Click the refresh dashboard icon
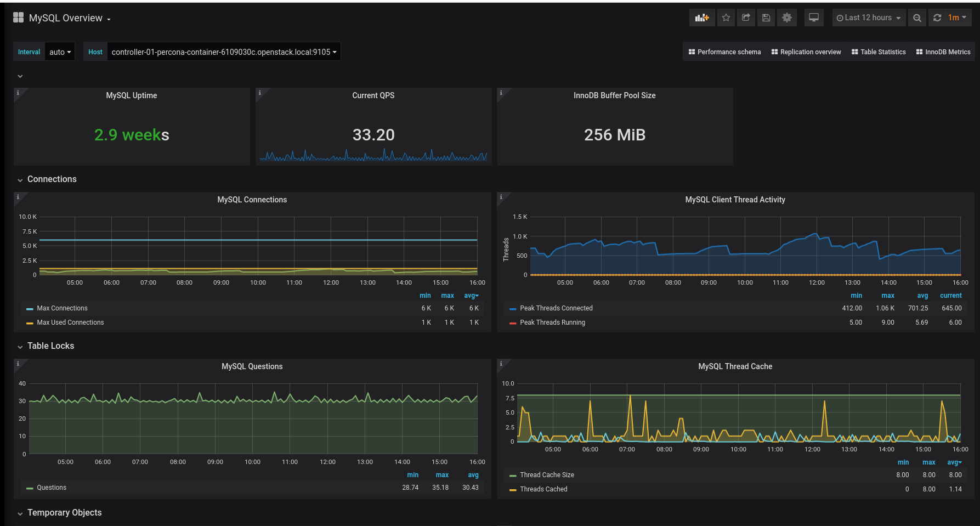Image resolution: width=980 pixels, height=526 pixels. point(937,18)
